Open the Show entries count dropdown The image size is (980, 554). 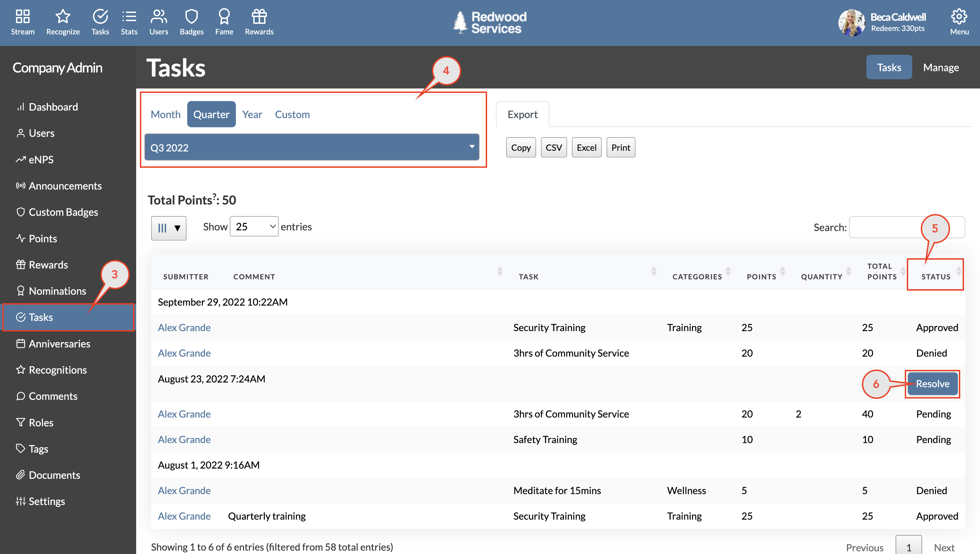tap(254, 226)
